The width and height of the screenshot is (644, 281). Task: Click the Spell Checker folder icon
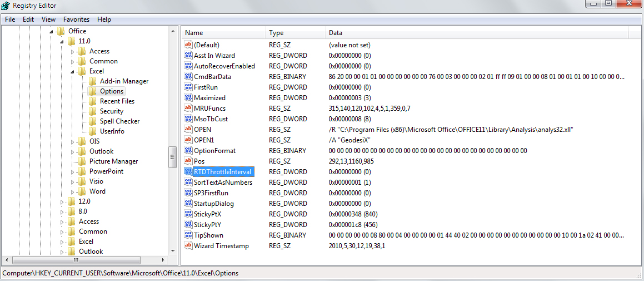click(x=92, y=121)
